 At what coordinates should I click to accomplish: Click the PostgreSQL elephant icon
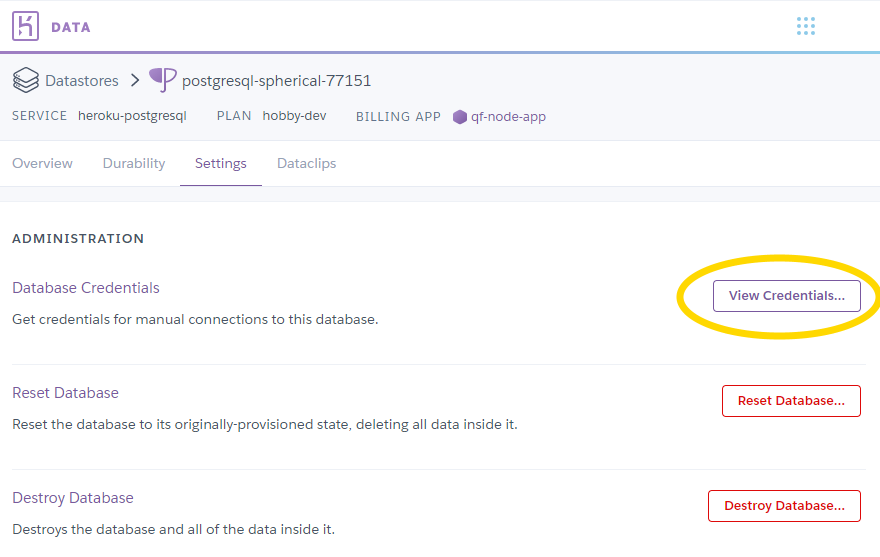[x=162, y=80]
